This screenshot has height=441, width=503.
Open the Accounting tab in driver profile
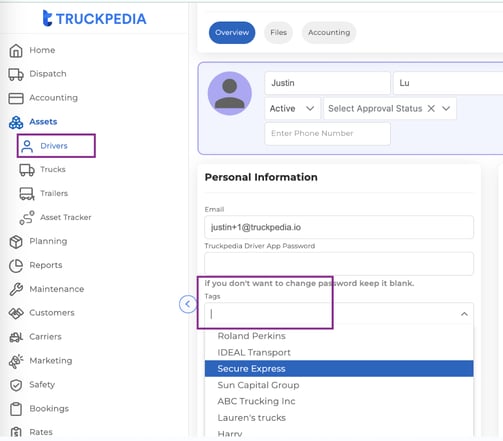[329, 32]
